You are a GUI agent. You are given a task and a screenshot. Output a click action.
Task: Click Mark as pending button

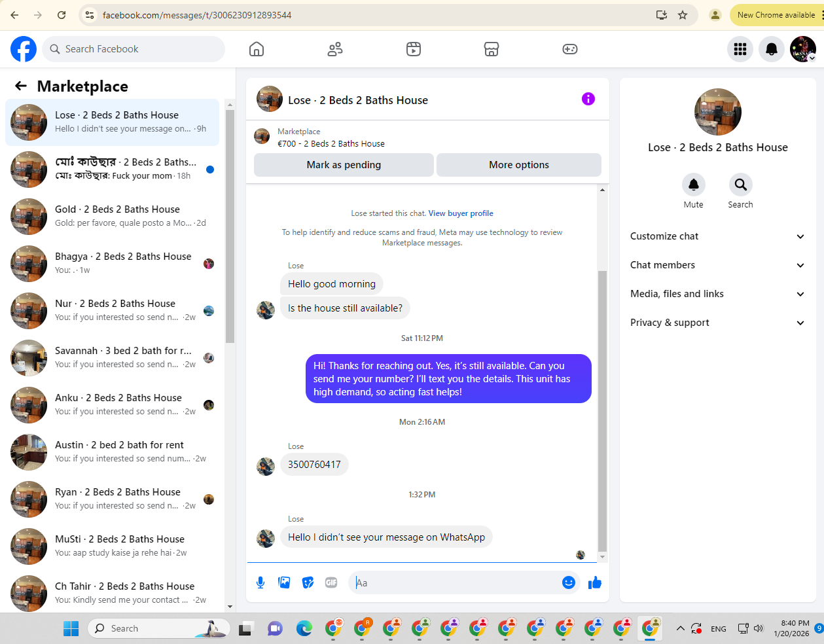point(344,165)
